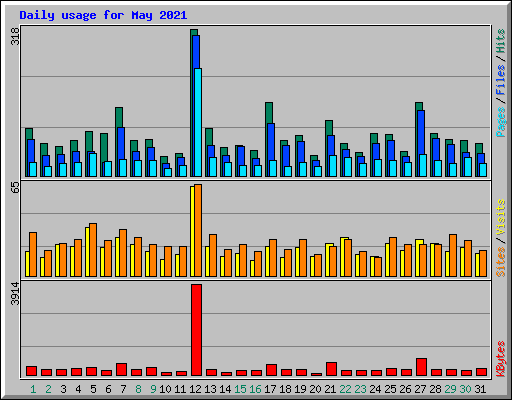Click day label '15' on the x-axis

tap(240, 389)
